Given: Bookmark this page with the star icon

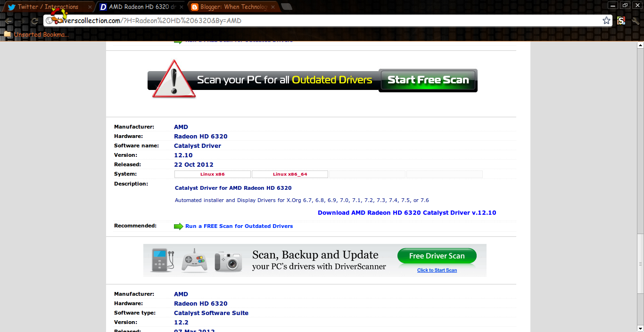Looking at the screenshot, I should pyautogui.click(x=606, y=21).
